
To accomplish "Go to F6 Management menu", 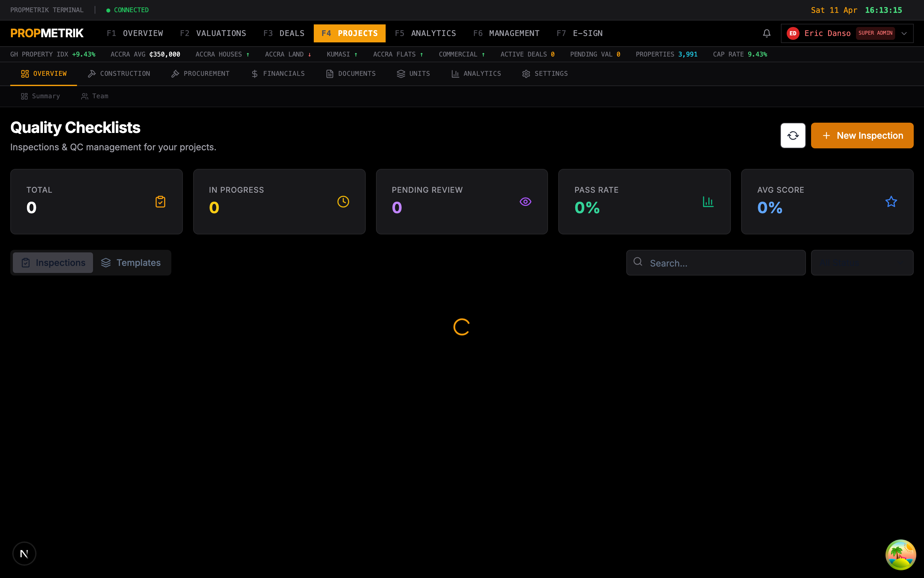I will click(x=506, y=33).
